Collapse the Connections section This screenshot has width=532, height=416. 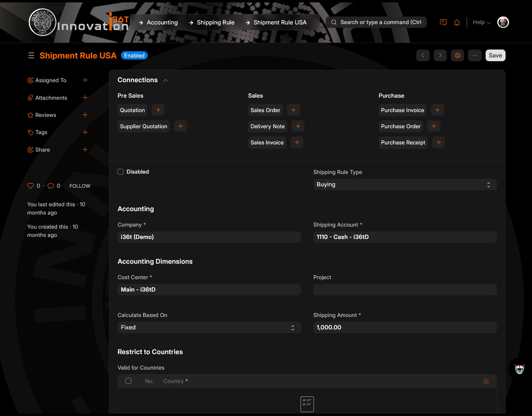(x=165, y=80)
